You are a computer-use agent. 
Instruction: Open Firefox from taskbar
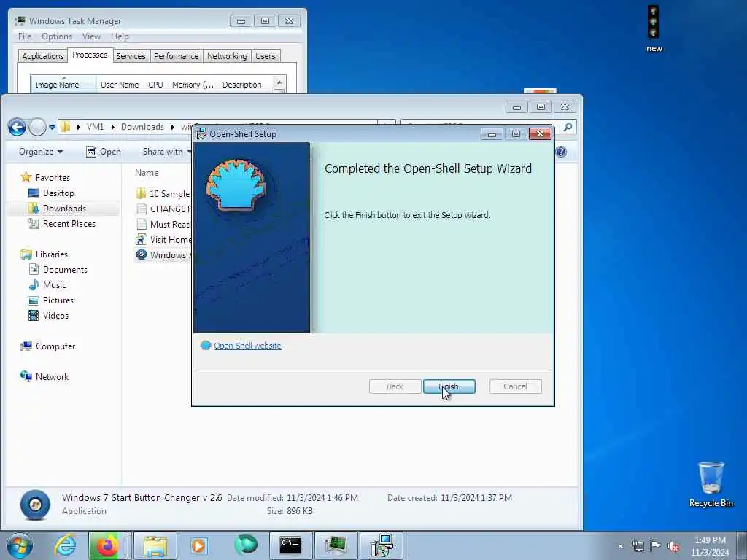pos(107,545)
